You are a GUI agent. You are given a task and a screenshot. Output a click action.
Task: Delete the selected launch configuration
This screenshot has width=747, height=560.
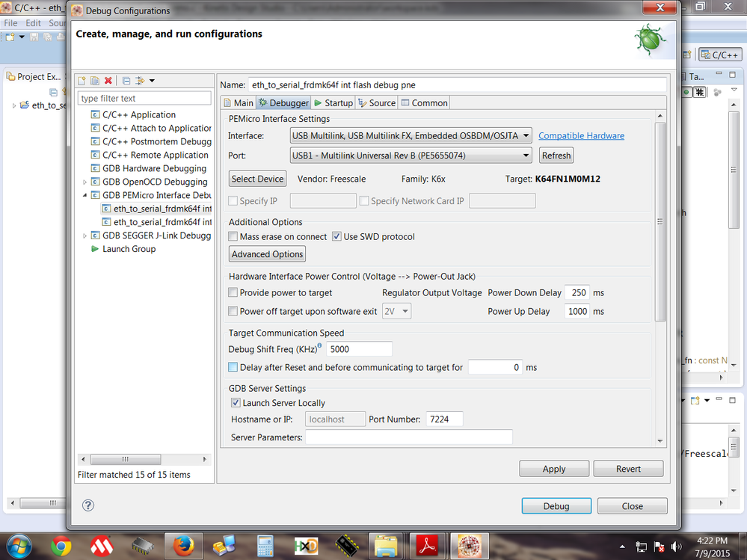(108, 81)
